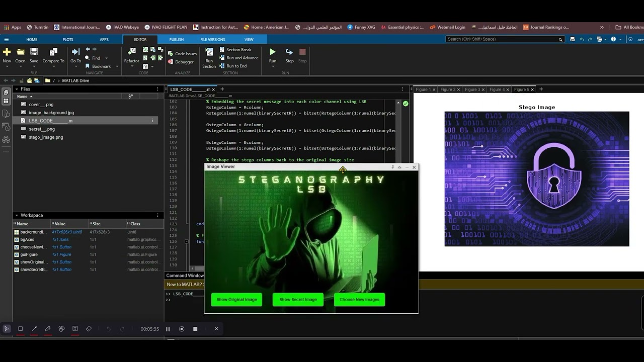Image resolution: width=644 pixels, height=362 pixels.
Task: Select stego_image.png in the Files list
Action: pyautogui.click(x=46, y=137)
